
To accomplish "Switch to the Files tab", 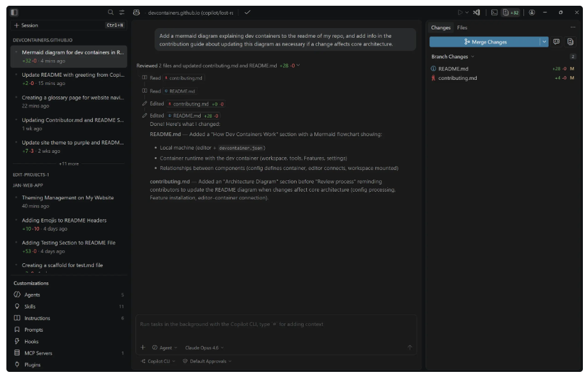I will point(461,27).
